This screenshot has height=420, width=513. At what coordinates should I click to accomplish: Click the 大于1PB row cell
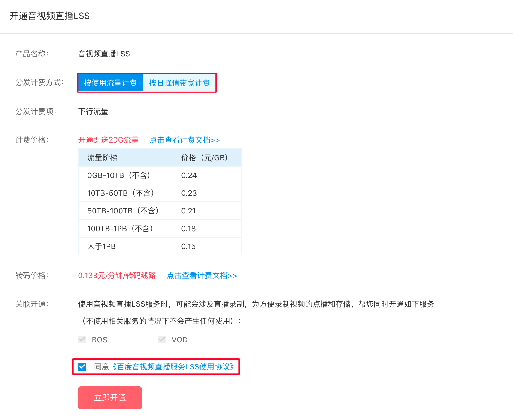pos(125,246)
